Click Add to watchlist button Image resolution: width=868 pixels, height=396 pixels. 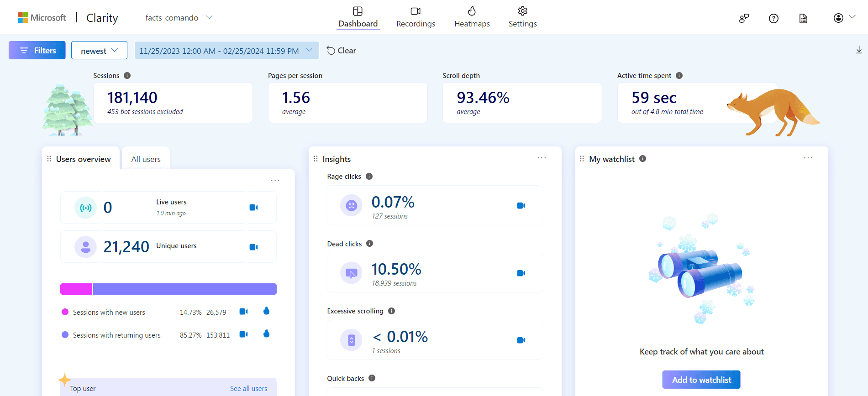(701, 380)
